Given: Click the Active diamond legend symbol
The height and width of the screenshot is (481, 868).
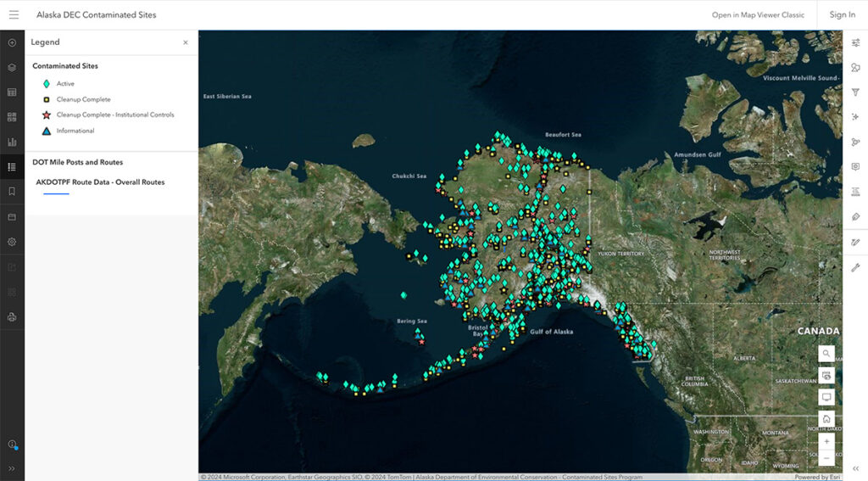Looking at the screenshot, I should click(x=47, y=84).
